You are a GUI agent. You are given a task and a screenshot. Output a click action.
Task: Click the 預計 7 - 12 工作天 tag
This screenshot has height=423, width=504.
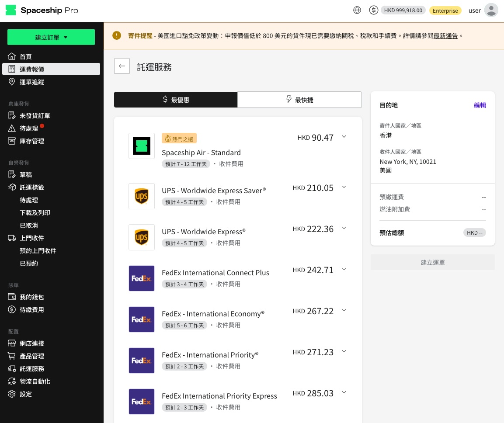(x=186, y=164)
